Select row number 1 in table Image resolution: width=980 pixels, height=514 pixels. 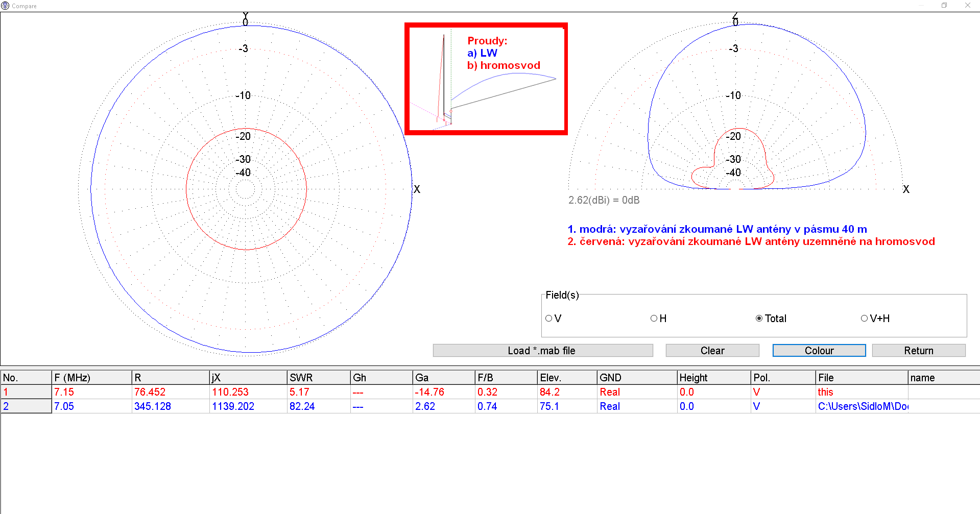click(x=26, y=392)
